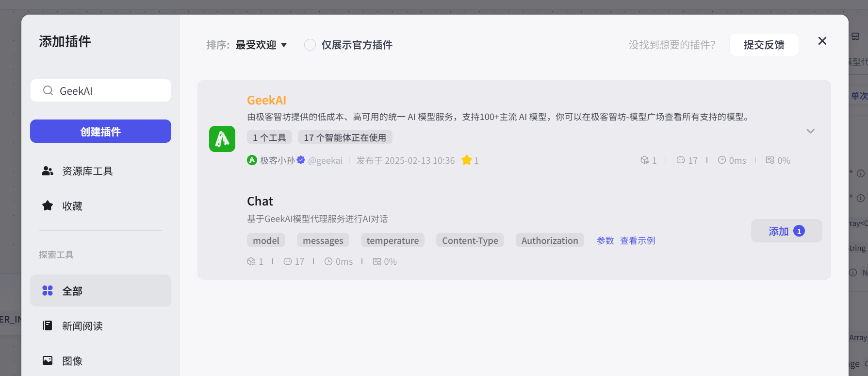Image resolution: width=868 pixels, height=376 pixels.
Task: Click the 添加 button for Chat
Action: tap(786, 231)
